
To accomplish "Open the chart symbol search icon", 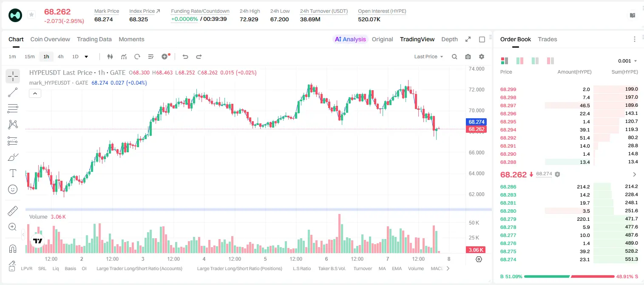I will pos(454,57).
